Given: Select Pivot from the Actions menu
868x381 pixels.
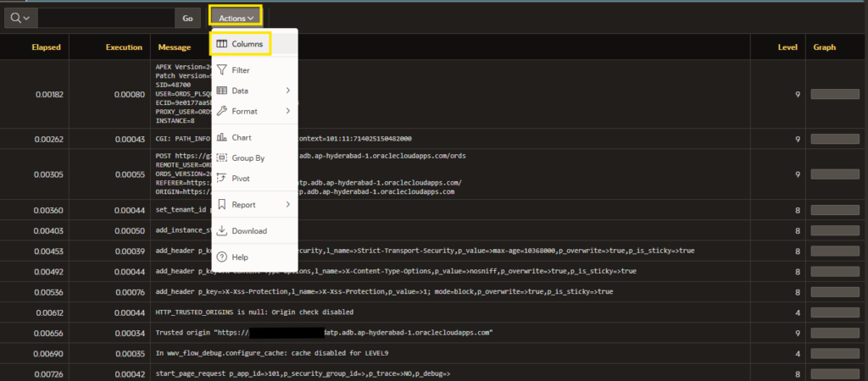Looking at the screenshot, I should pos(254,179).
